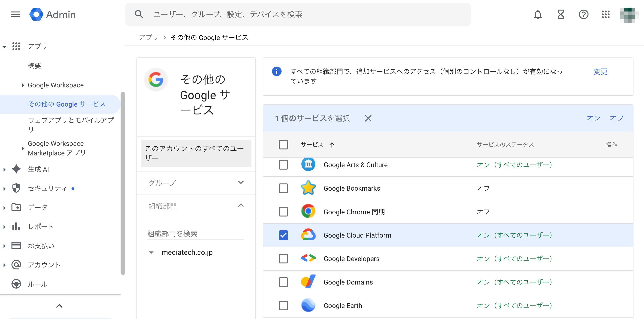This screenshot has width=644, height=319.
Task: Toggle the select-all services header checkbox
Action: pyautogui.click(x=283, y=145)
